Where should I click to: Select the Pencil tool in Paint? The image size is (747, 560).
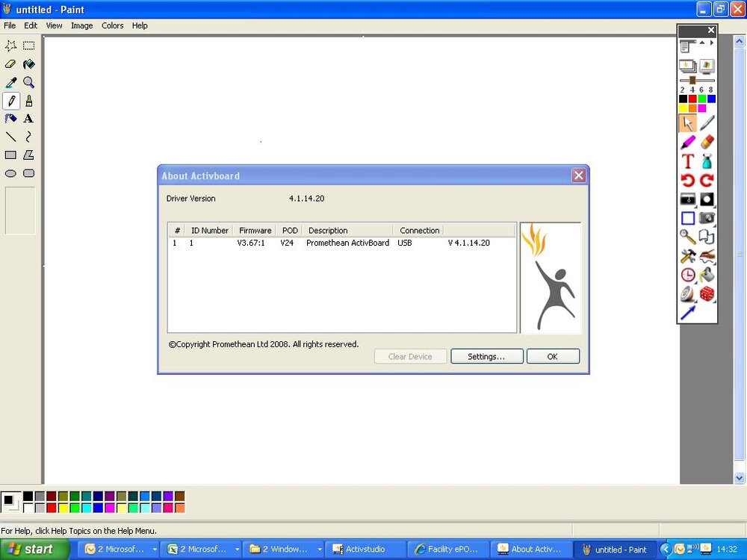click(x=11, y=101)
